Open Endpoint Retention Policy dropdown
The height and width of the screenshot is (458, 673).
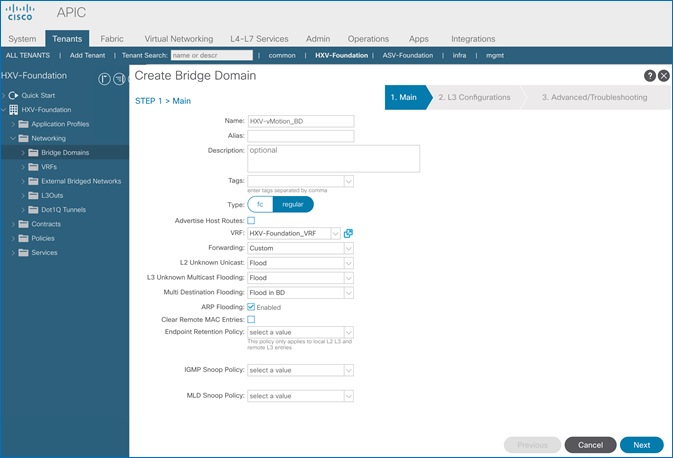[x=349, y=332]
